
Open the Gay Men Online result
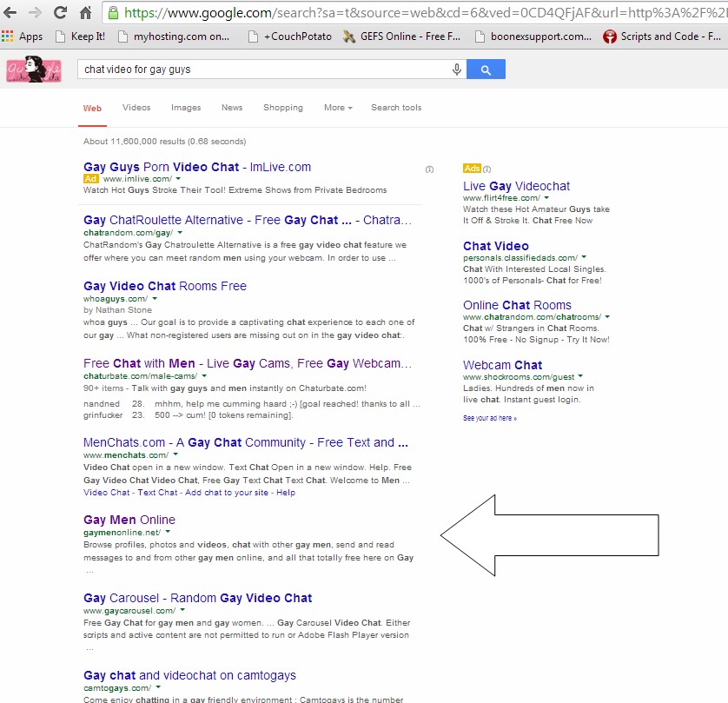(x=129, y=520)
